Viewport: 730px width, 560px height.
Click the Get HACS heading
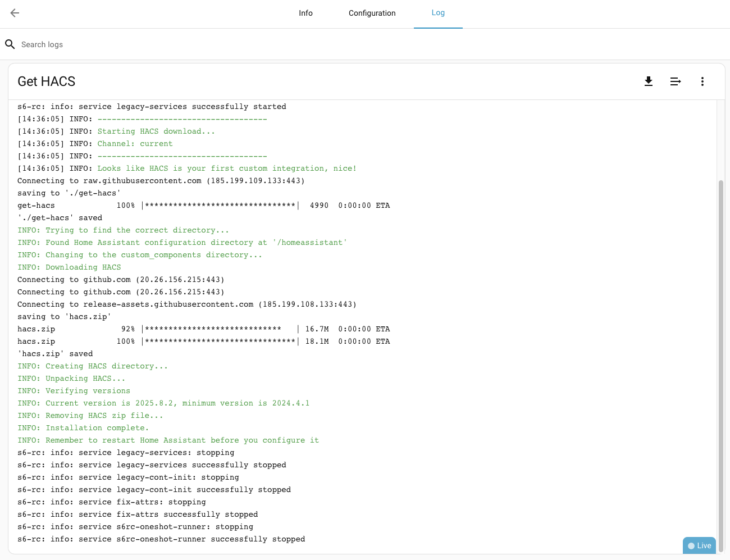pos(47,81)
